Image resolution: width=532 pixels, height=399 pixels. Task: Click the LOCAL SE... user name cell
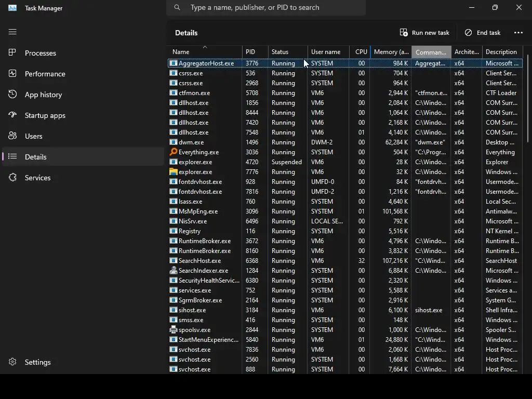(327, 221)
